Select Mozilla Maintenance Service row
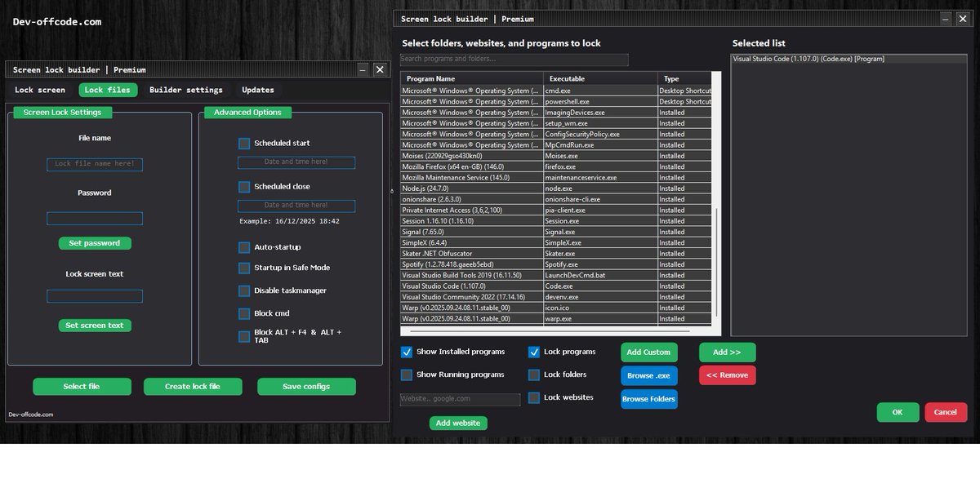The width and height of the screenshot is (980, 501). [x=556, y=177]
